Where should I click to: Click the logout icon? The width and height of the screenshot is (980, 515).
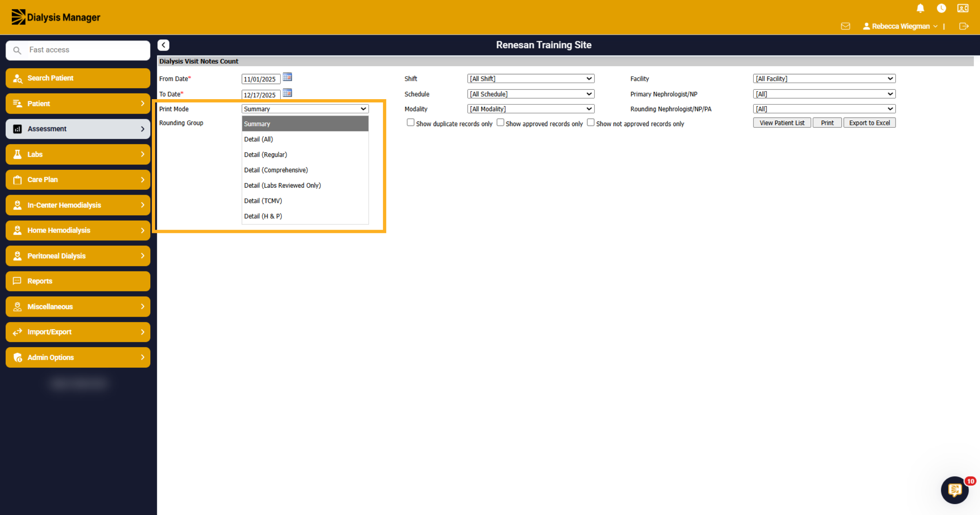click(x=964, y=26)
